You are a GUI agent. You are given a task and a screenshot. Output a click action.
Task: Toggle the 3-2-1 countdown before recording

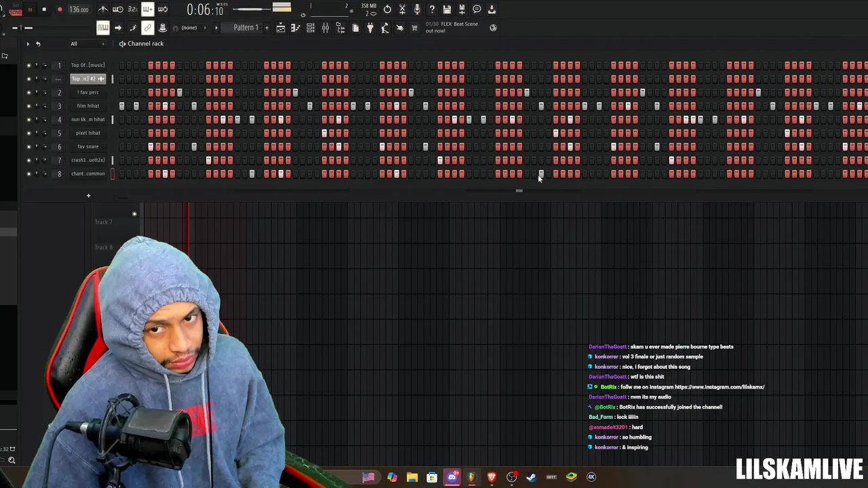(x=132, y=9)
